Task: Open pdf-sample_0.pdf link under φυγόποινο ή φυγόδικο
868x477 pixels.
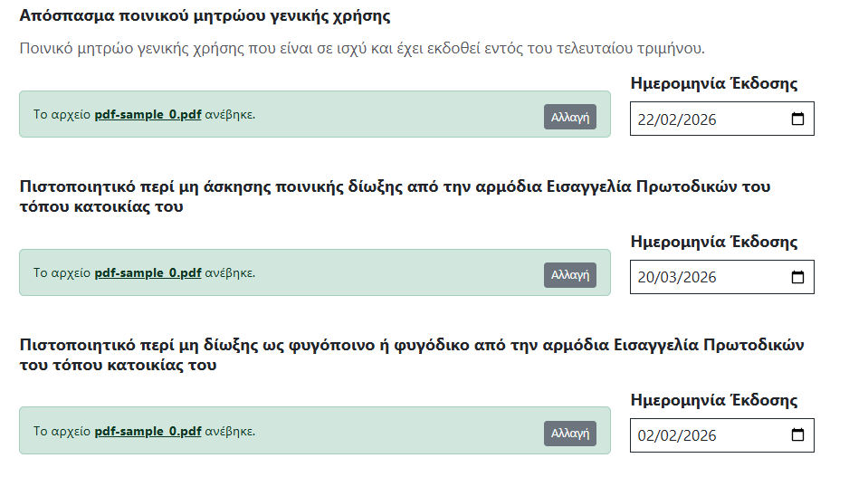Action: point(148,431)
